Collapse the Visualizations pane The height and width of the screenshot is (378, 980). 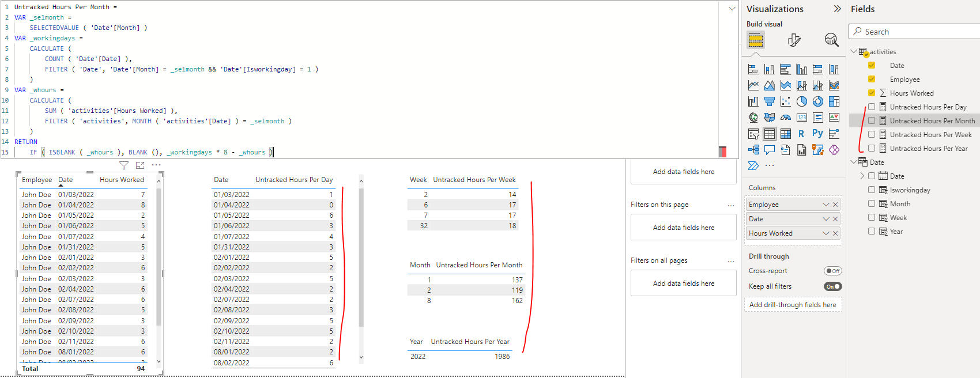tap(838, 9)
